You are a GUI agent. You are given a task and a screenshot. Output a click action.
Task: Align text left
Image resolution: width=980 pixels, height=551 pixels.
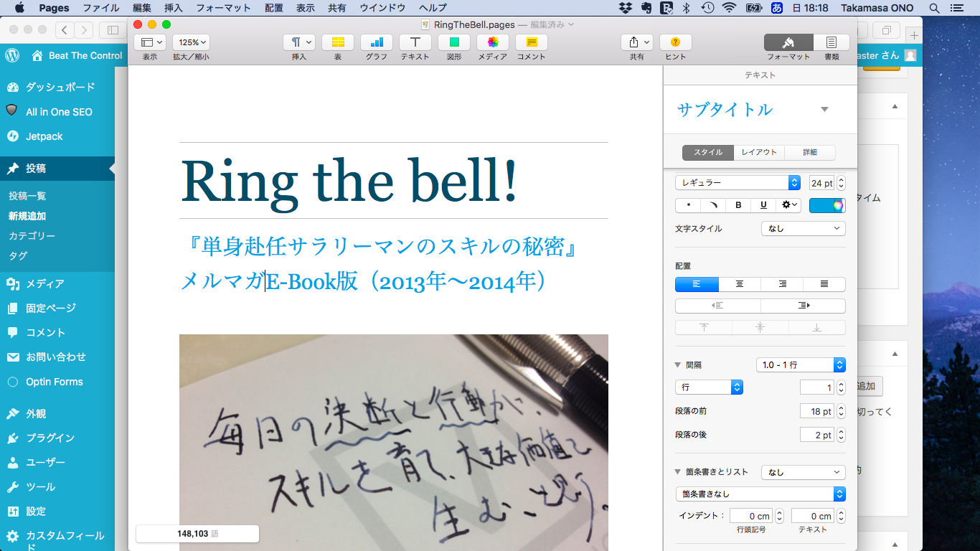(697, 284)
